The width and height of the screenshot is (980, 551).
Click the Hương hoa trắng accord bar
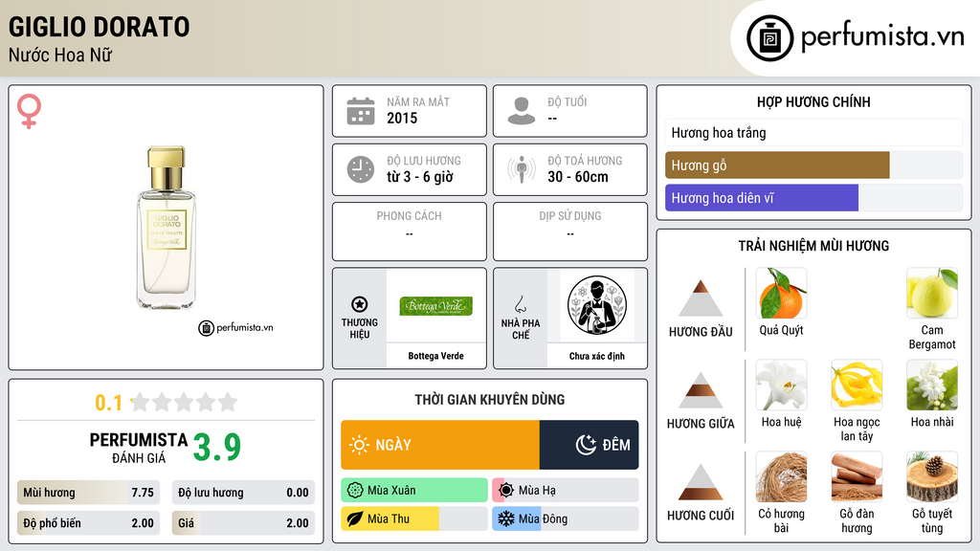click(x=813, y=132)
